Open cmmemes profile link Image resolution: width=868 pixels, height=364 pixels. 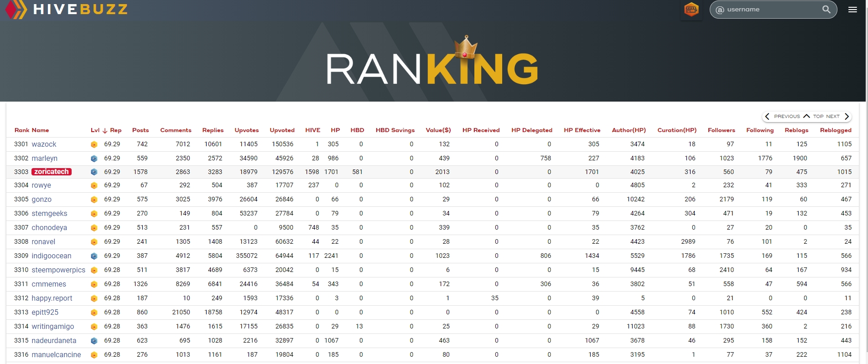point(49,284)
